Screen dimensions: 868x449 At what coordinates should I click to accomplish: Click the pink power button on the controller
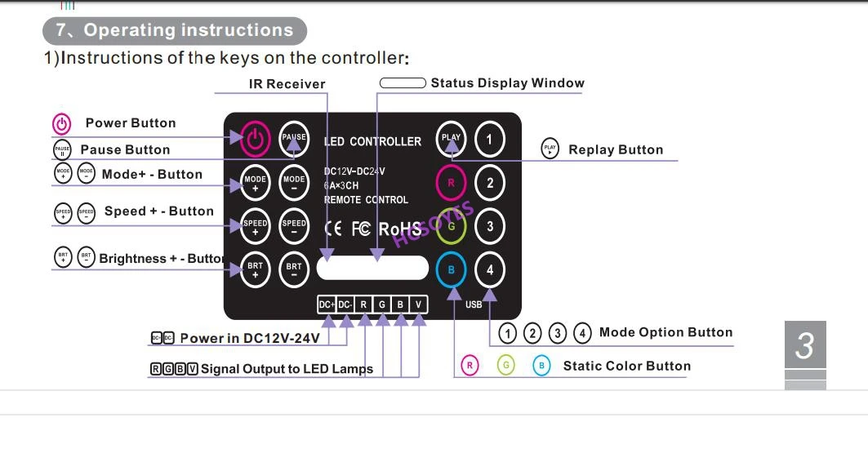click(256, 139)
